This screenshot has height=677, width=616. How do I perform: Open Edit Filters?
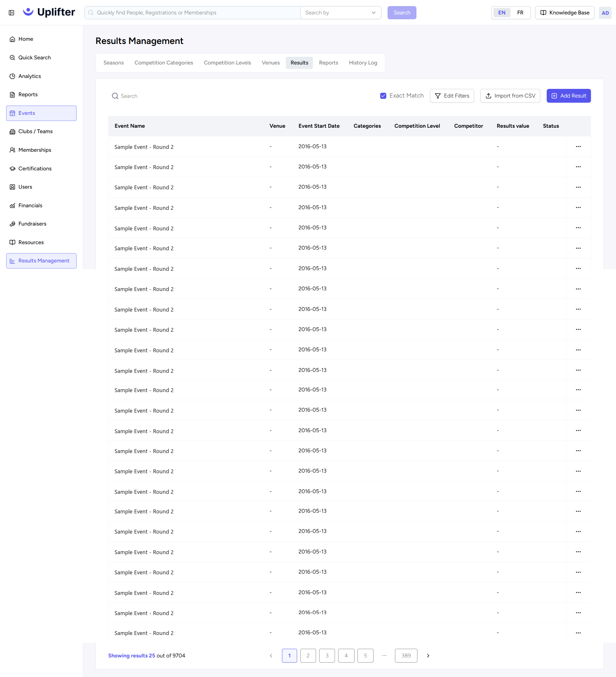(452, 96)
